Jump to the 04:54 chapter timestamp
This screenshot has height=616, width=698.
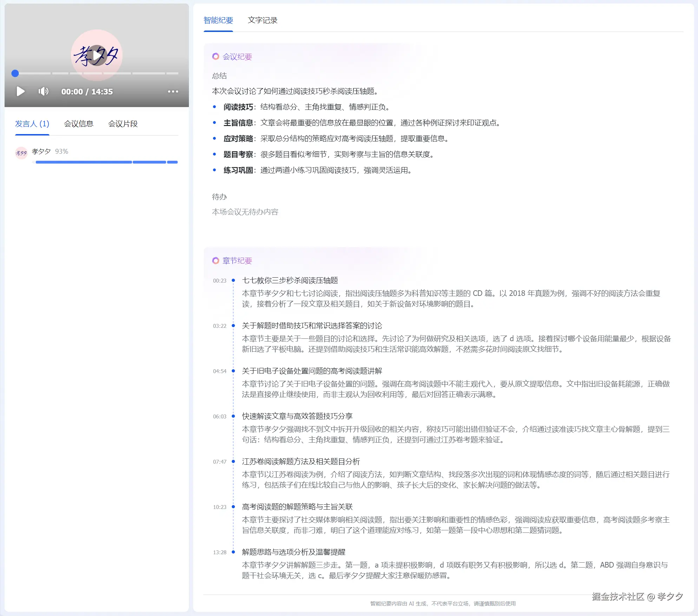pyautogui.click(x=219, y=371)
